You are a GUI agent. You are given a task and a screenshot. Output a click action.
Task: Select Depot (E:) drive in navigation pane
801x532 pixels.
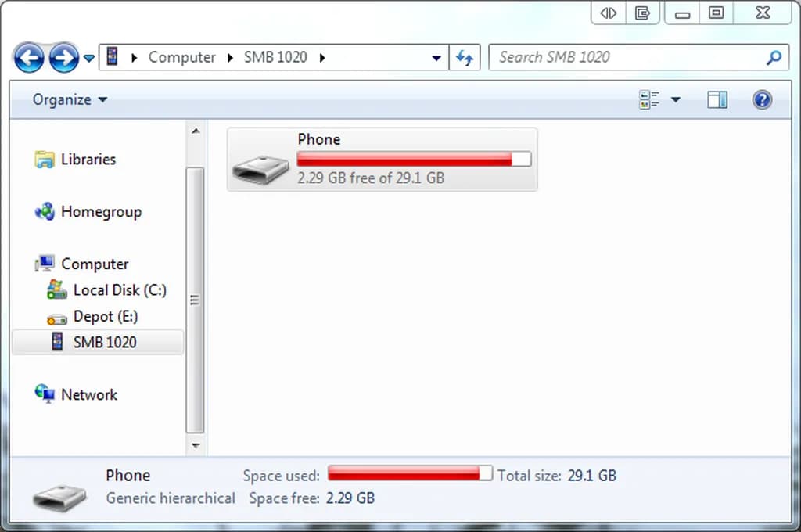tap(106, 316)
